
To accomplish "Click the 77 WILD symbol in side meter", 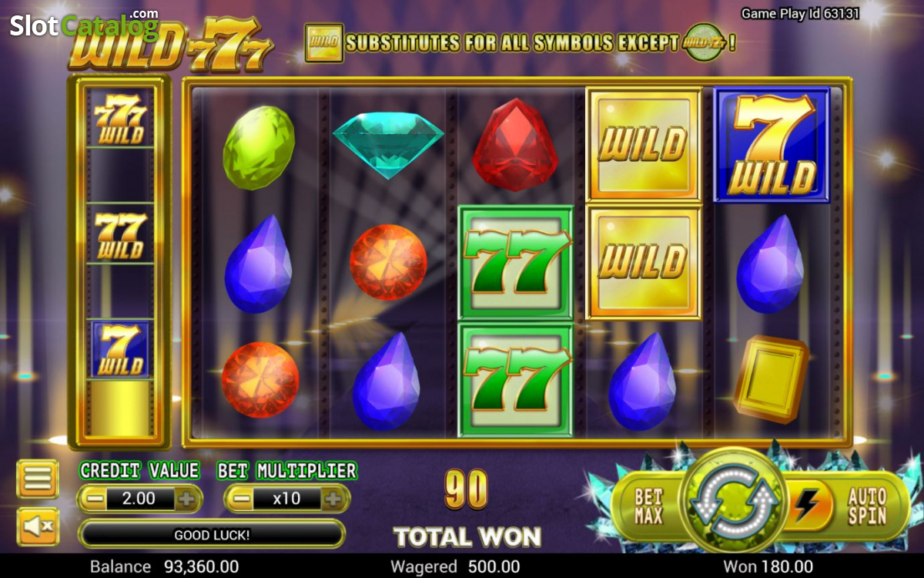I will (x=119, y=234).
